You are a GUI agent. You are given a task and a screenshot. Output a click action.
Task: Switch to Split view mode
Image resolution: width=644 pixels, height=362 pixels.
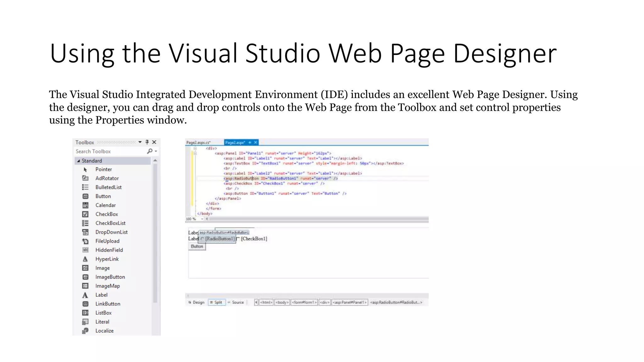tap(216, 302)
